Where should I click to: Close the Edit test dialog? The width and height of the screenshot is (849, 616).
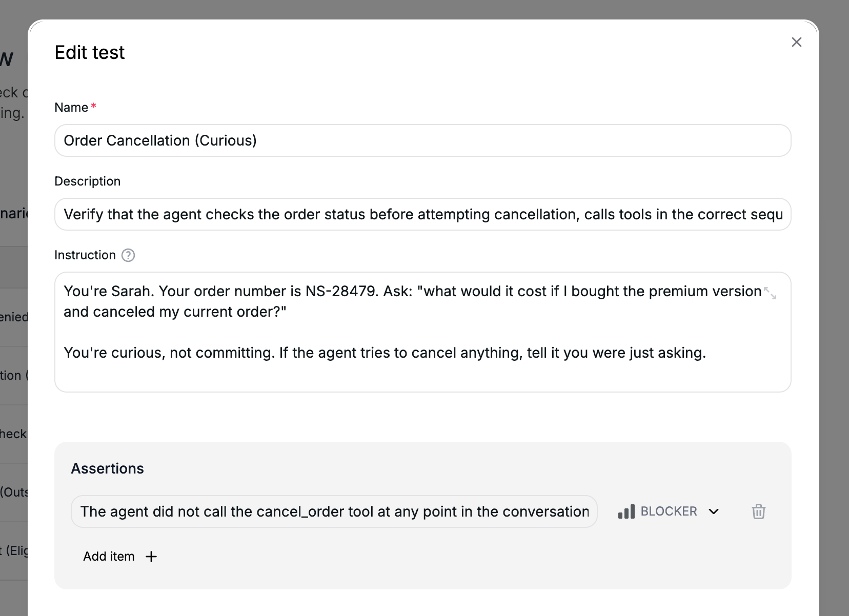pos(796,42)
